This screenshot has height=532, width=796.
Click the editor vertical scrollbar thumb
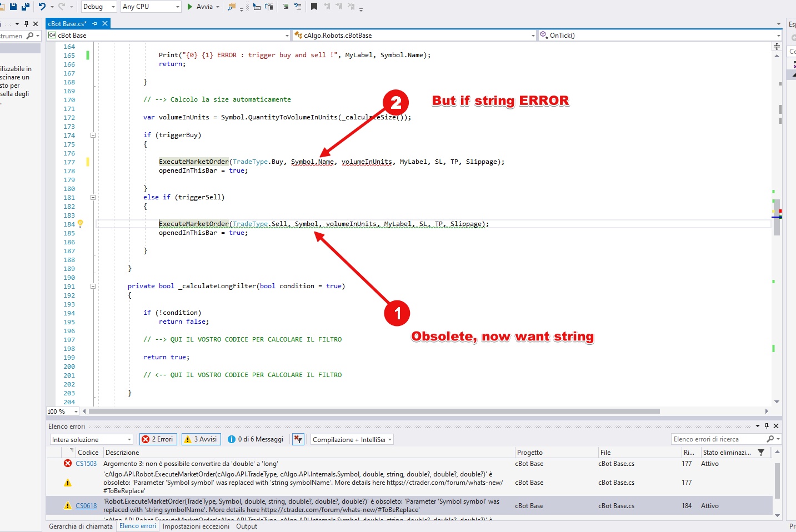click(x=777, y=218)
